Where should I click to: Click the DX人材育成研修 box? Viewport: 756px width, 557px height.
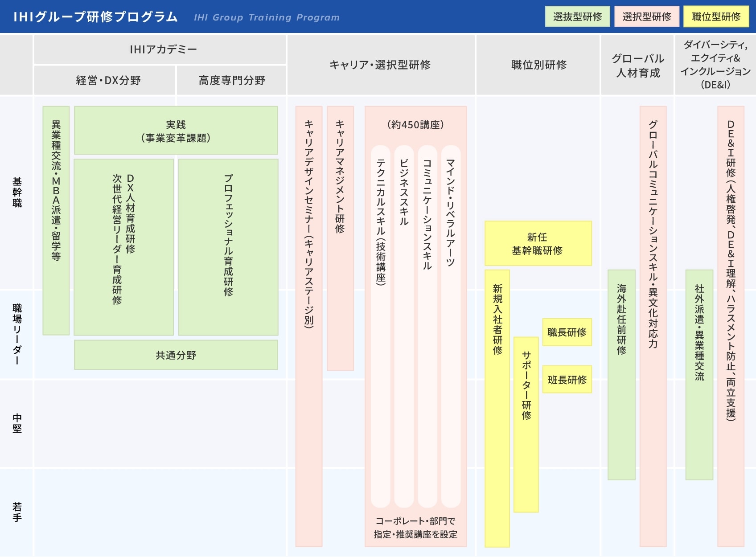(124, 247)
